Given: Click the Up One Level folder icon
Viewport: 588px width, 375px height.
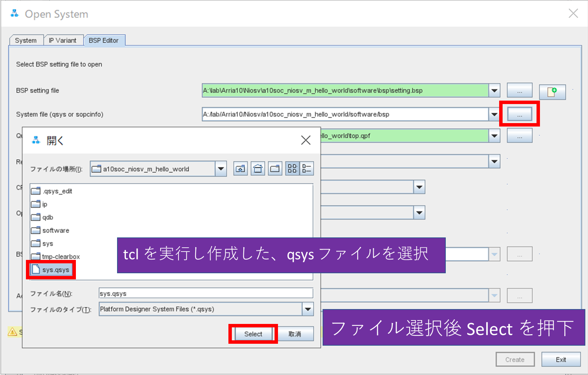Looking at the screenshot, I should point(240,169).
